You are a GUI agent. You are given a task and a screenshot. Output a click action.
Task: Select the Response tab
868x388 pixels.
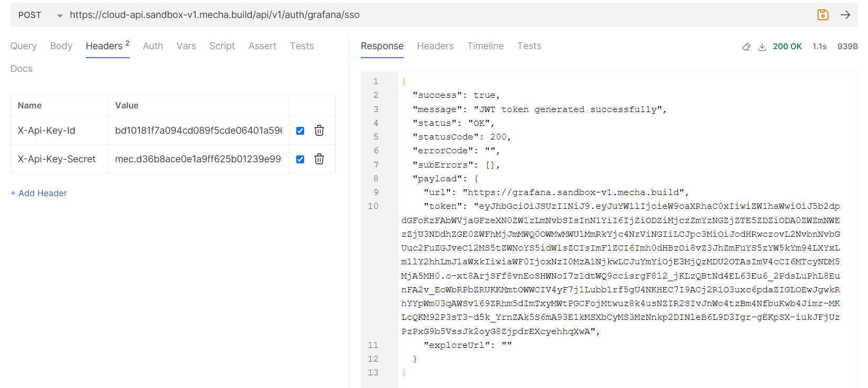coord(382,46)
